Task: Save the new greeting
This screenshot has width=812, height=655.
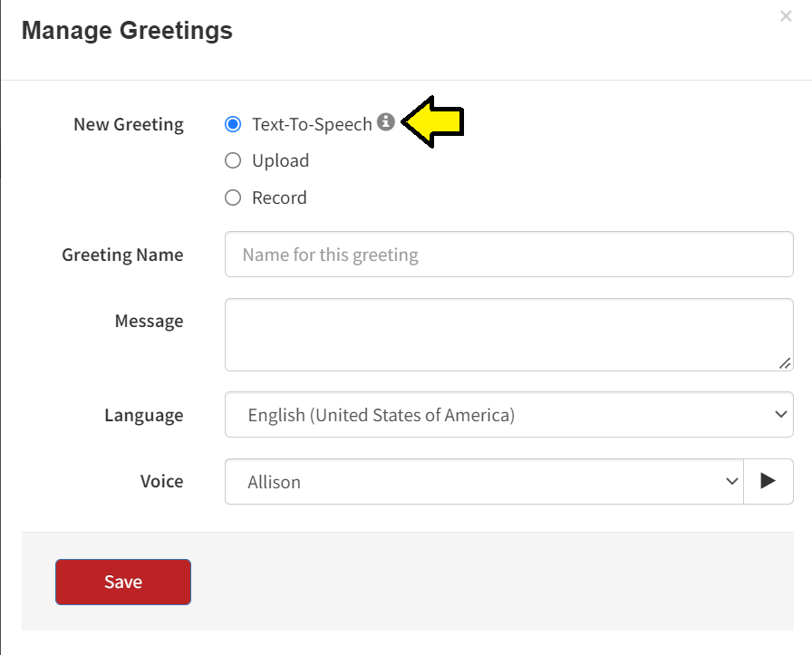Action: coord(123,582)
